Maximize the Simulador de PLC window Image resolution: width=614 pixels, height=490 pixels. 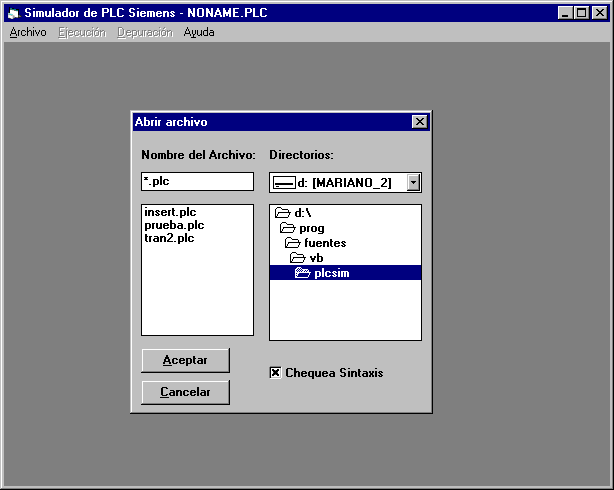coord(581,13)
